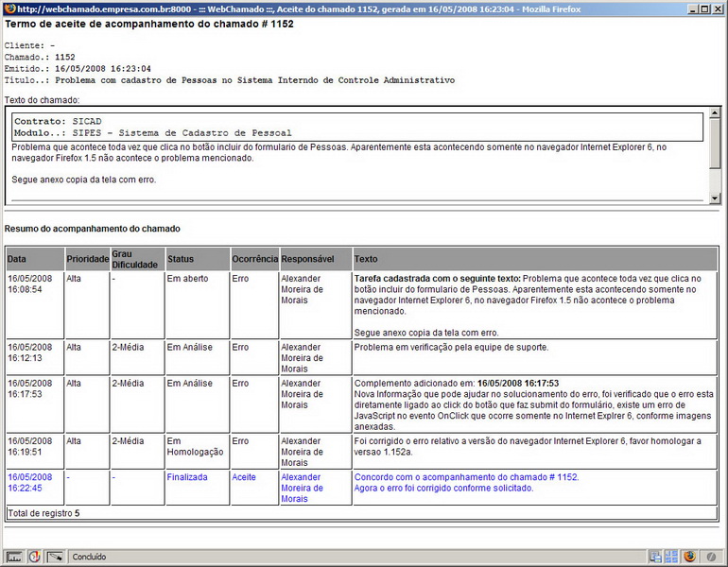Click the third left status bar icon before Concluído
Viewport: 728px width, 567px height.
(56, 557)
